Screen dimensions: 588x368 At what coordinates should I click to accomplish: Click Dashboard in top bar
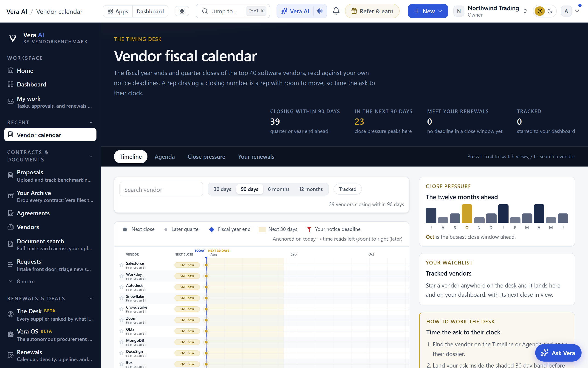pyautogui.click(x=150, y=11)
